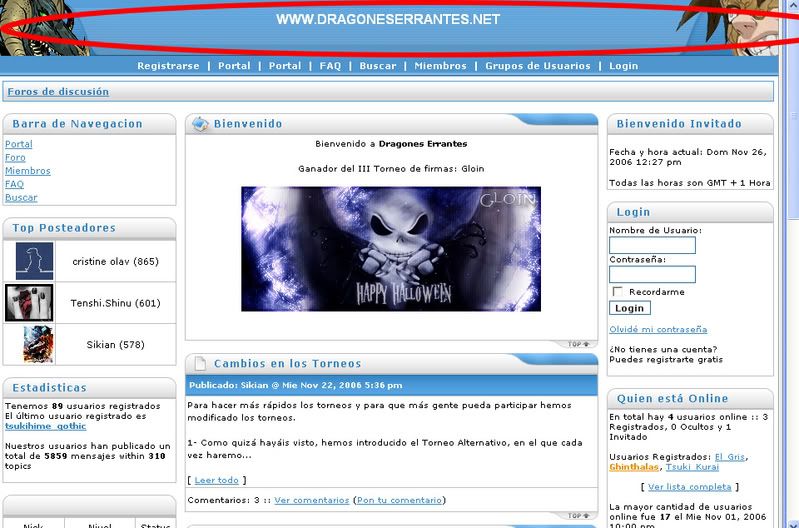Open the Tsuki_Kurai user link
The width and height of the screenshot is (799, 528).
coord(692,467)
